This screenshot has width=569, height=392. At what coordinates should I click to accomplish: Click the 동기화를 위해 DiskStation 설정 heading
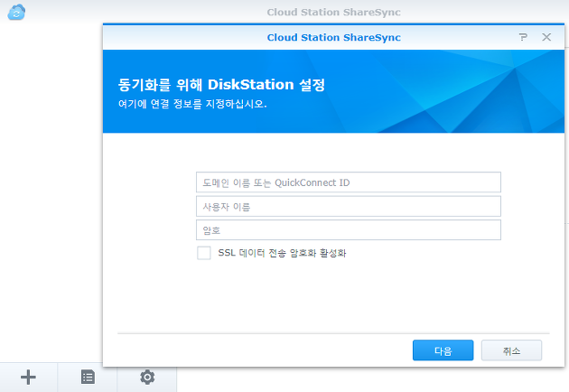221,85
